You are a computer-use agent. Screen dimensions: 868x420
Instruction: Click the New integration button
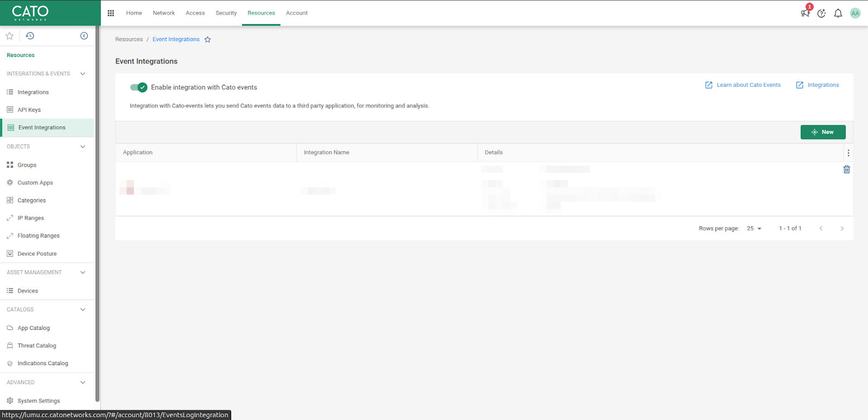[x=822, y=132]
